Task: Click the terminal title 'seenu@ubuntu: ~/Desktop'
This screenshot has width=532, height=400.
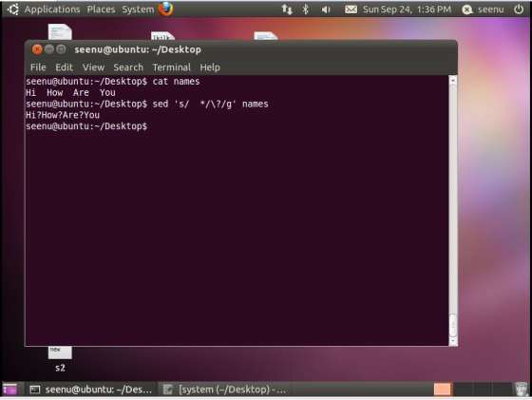Action: click(138, 49)
